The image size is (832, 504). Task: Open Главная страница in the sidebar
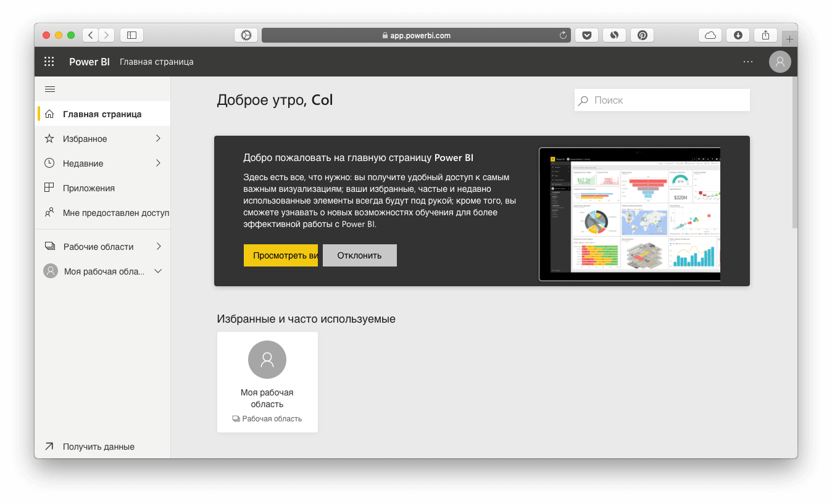pyautogui.click(x=102, y=114)
